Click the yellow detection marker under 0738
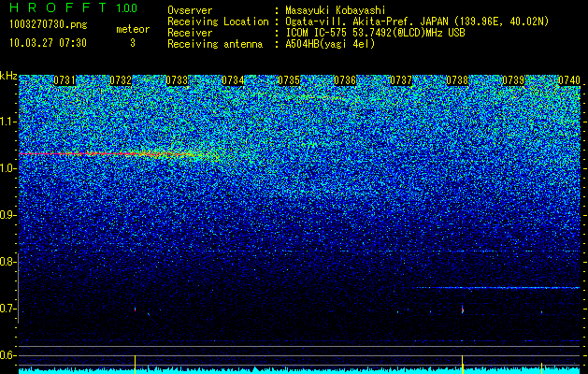 point(463,365)
